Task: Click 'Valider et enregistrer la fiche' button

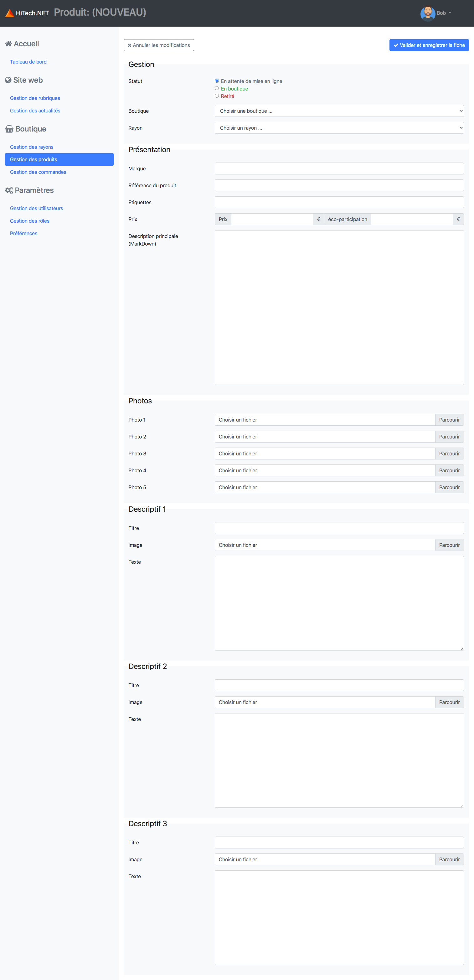Action: coord(429,45)
